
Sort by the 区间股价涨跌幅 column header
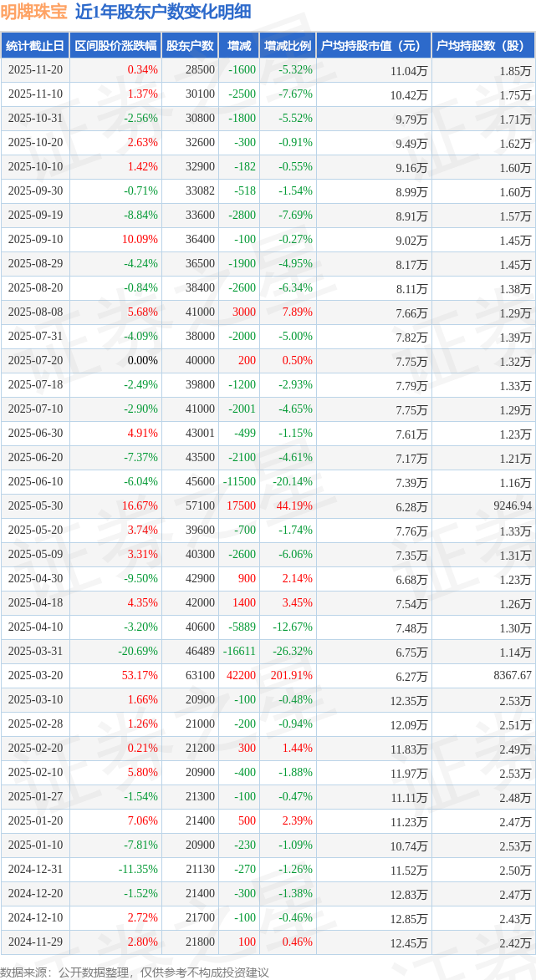114,46
